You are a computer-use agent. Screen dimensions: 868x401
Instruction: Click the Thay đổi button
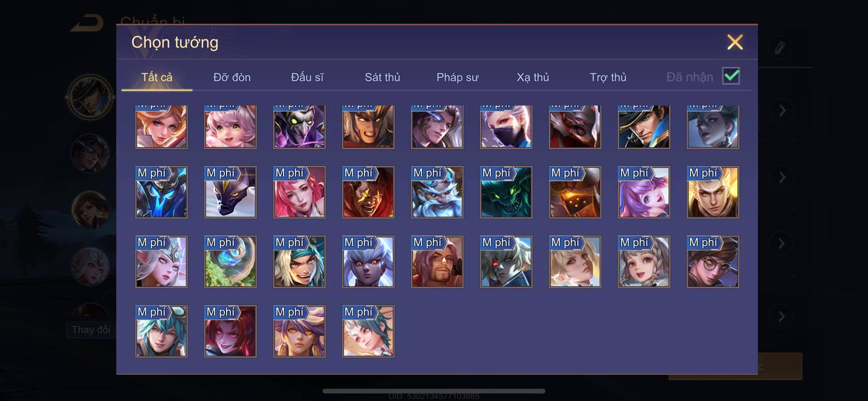(91, 329)
